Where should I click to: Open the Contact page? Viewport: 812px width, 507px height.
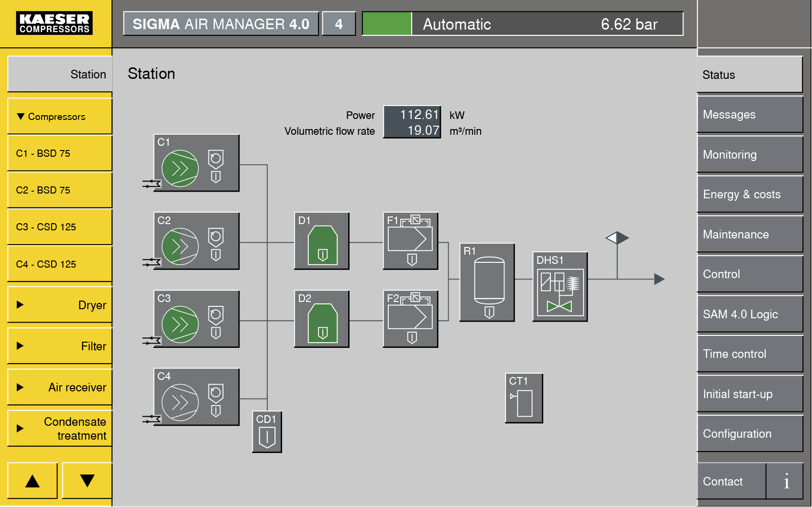click(x=732, y=481)
